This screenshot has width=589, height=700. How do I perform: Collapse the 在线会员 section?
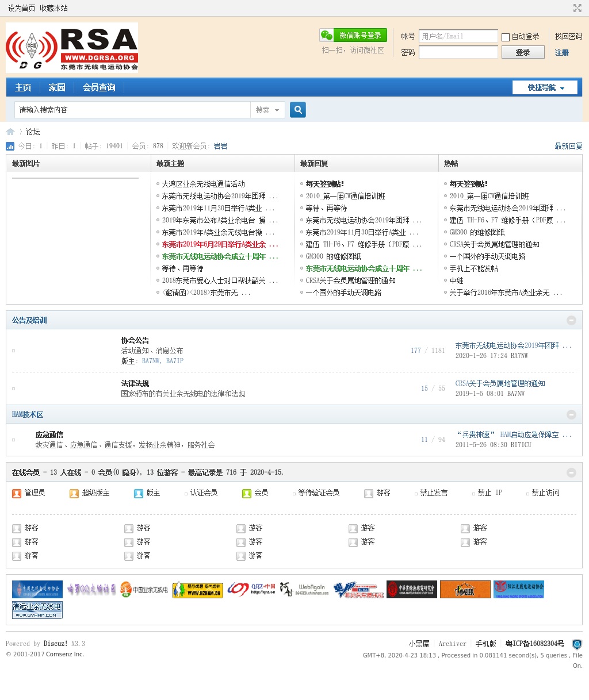pos(571,472)
